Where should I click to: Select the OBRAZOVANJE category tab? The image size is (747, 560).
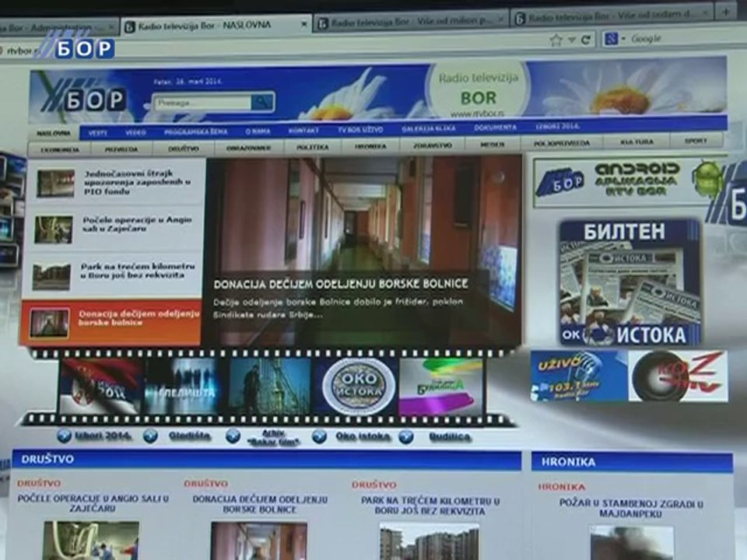[248, 148]
